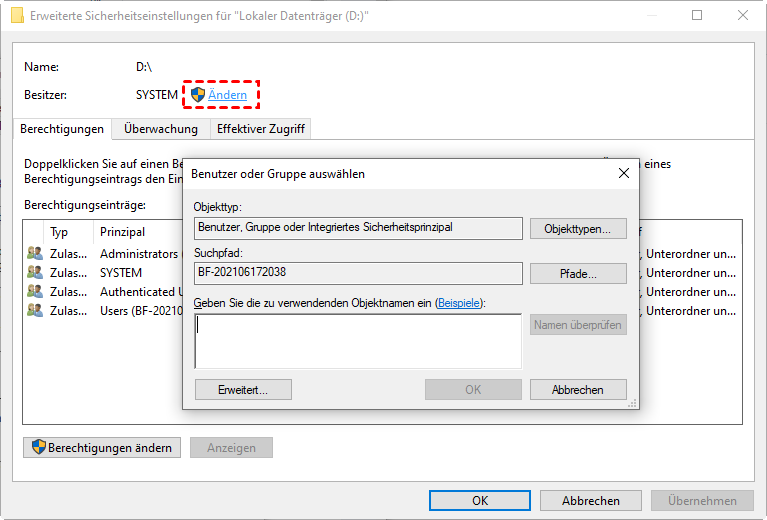767x520 pixels.
Task: Click OK in the Benutzer oder Gruppe dialog
Action: coord(473,390)
